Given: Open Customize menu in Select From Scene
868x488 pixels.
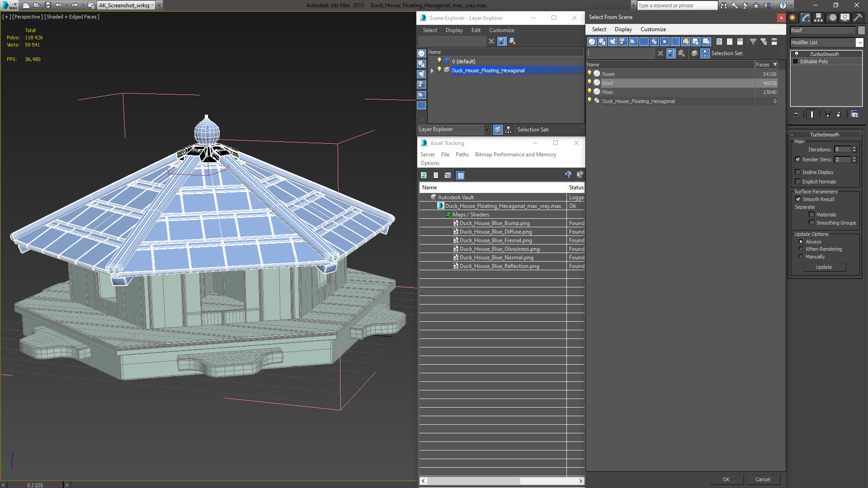Looking at the screenshot, I should click(653, 29).
